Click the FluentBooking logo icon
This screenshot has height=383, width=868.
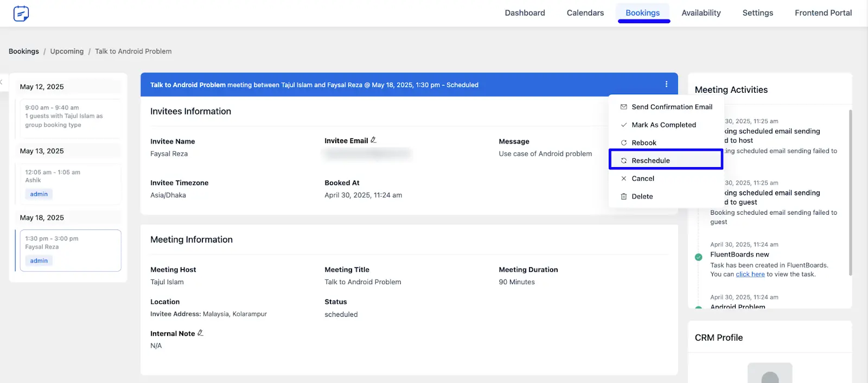21,13
